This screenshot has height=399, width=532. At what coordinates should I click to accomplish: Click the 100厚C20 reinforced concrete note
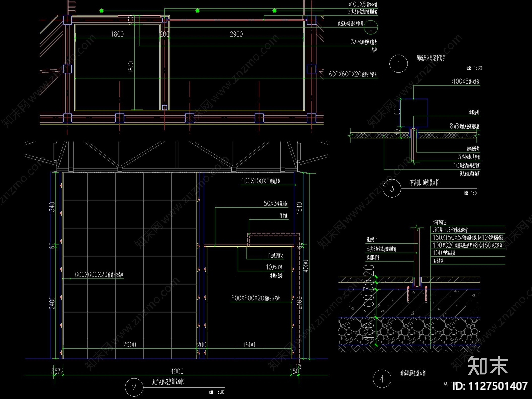click(467, 245)
